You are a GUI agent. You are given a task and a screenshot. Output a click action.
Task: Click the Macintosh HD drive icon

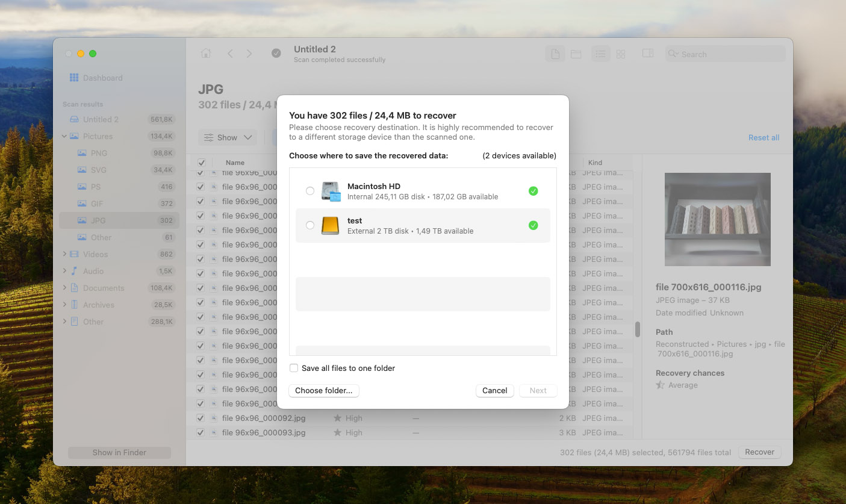click(x=331, y=191)
